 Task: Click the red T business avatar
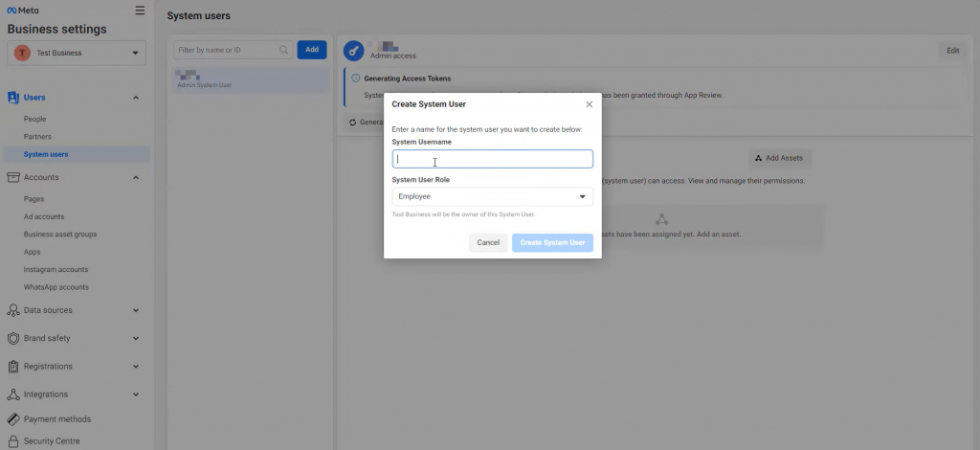click(23, 53)
